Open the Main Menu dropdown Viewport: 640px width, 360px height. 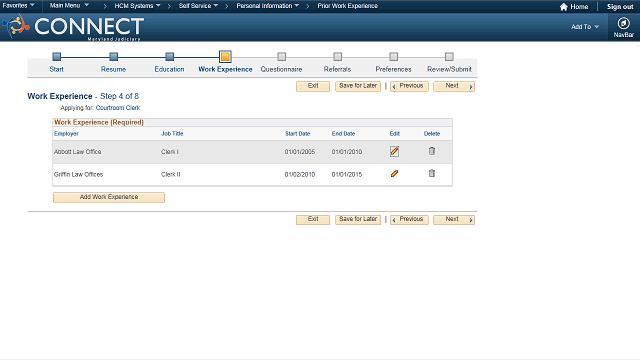click(x=69, y=6)
